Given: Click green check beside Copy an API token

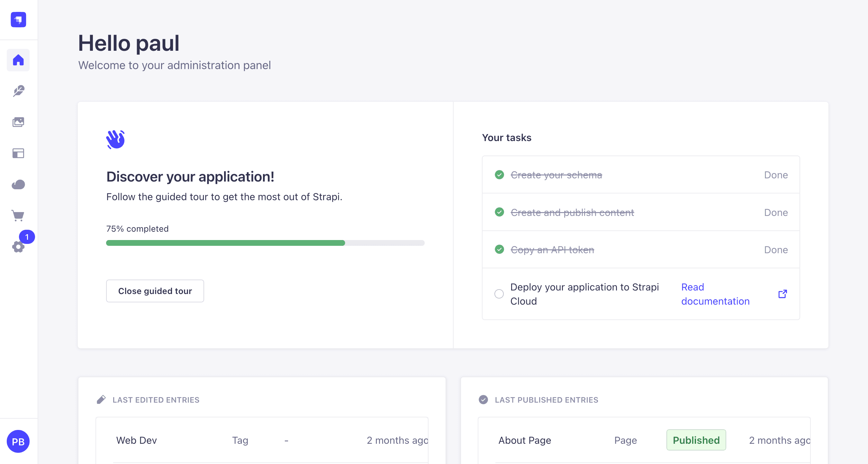Looking at the screenshot, I should [499, 249].
